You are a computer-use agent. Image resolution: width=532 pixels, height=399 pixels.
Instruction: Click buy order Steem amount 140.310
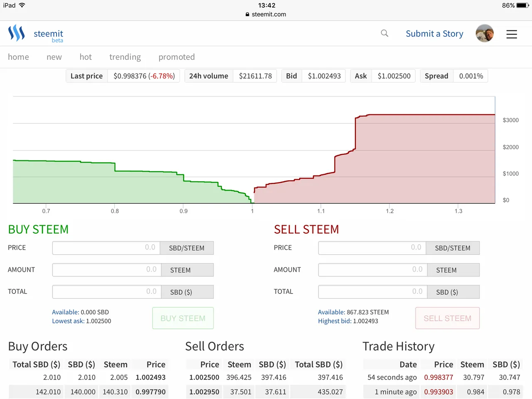tap(115, 392)
